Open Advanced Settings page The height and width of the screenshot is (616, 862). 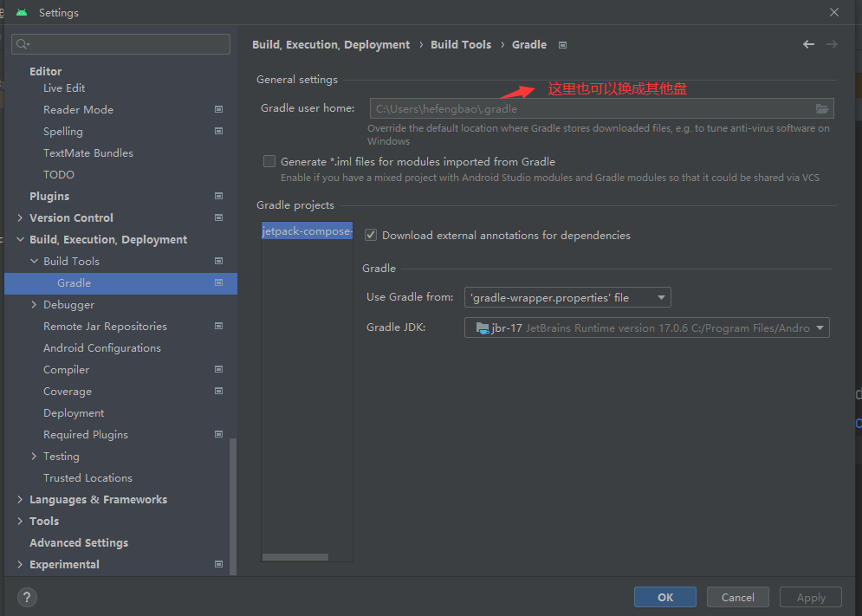(79, 543)
